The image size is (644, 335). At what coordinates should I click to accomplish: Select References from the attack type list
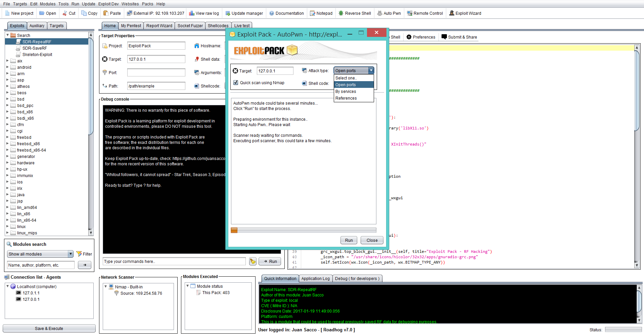point(346,98)
